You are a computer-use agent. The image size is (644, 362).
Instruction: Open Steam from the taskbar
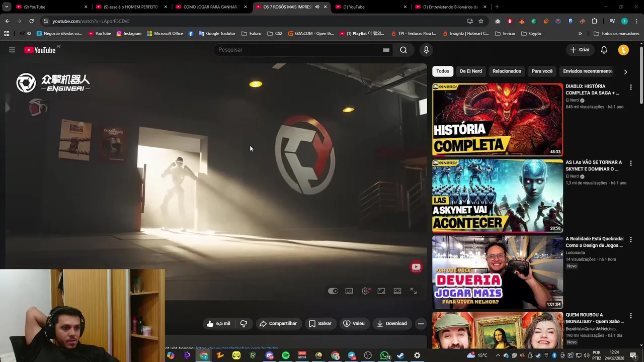click(x=400, y=355)
